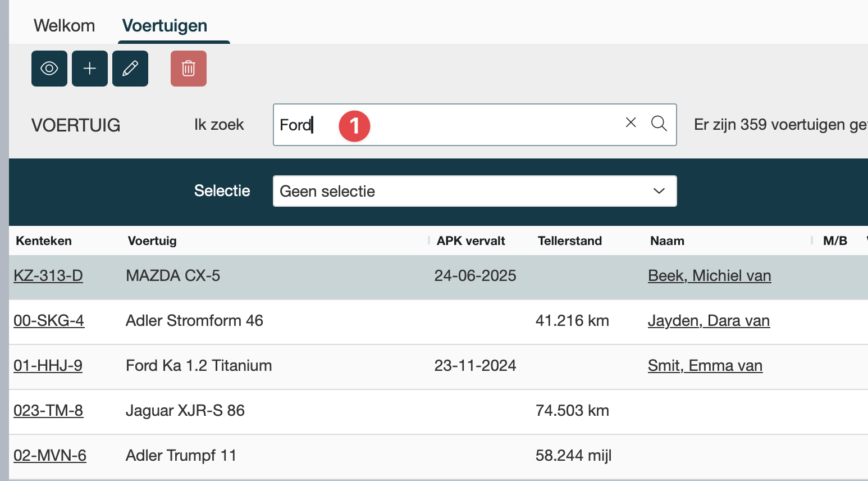Viewport: 868px width, 481px height.
Task: Sort by APK vervalt column header
Action: click(x=470, y=241)
